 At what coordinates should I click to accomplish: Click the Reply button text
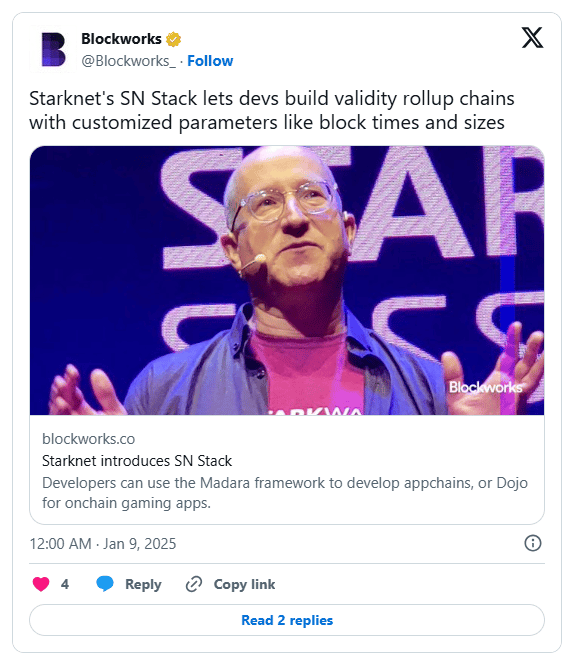click(143, 584)
